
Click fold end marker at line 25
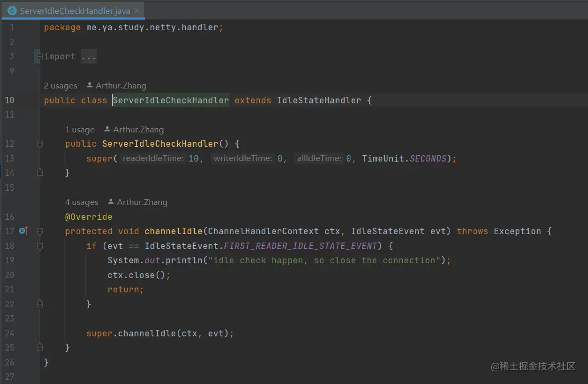(40, 347)
